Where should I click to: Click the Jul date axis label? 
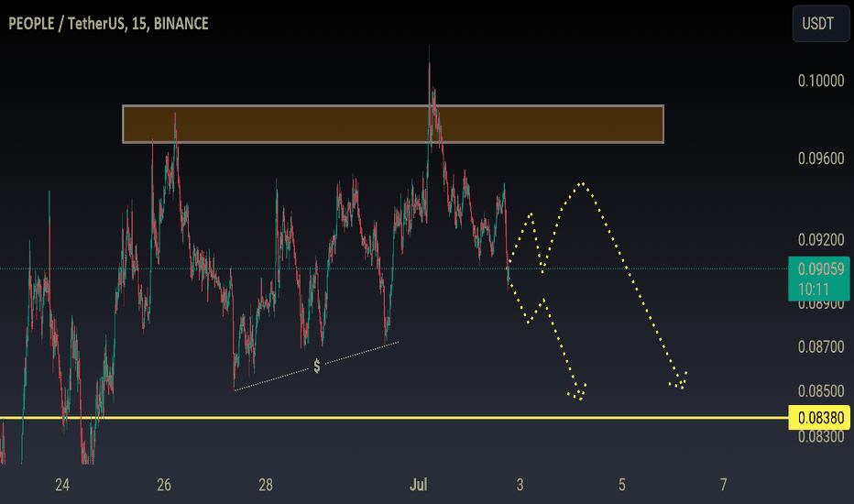418,485
